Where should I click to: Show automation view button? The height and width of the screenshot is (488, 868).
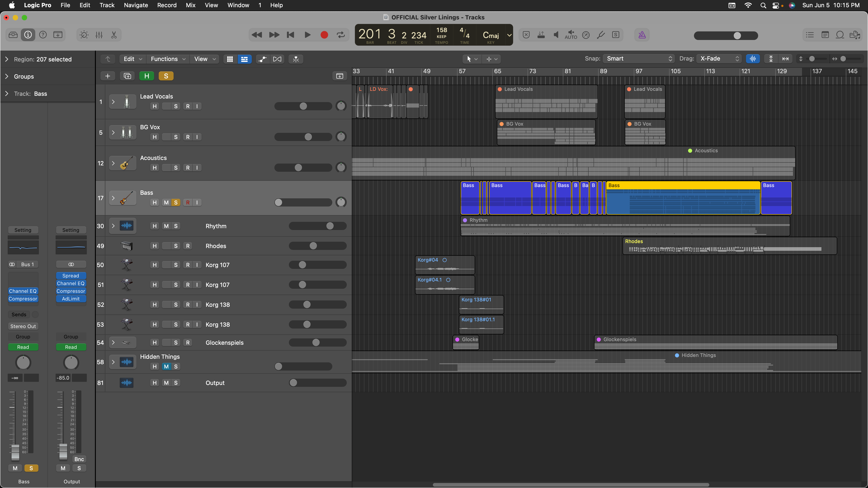click(262, 59)
